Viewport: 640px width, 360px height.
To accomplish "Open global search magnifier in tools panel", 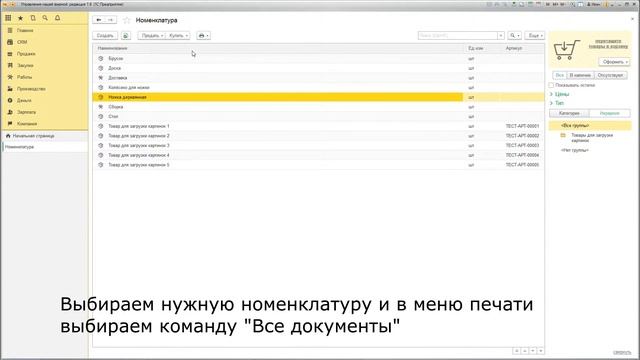I will pyautogui.click(x=45, y=18).
